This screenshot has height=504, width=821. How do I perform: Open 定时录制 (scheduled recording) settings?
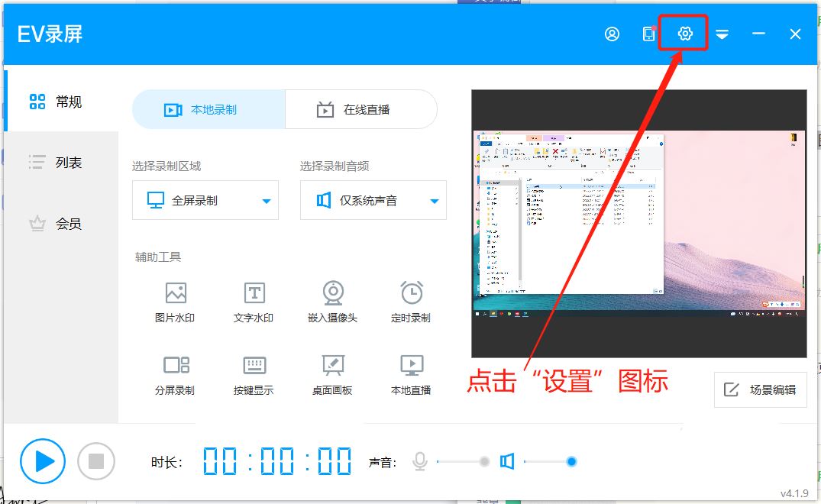(x=411, y=299)
